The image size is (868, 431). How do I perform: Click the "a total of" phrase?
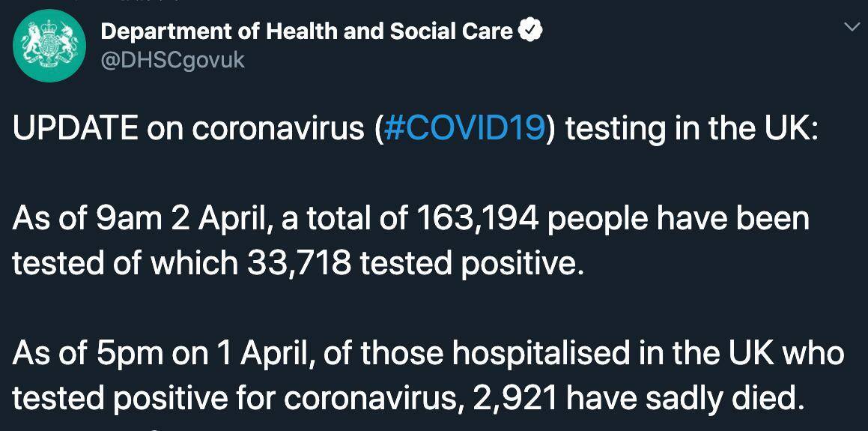pos(345,219)
